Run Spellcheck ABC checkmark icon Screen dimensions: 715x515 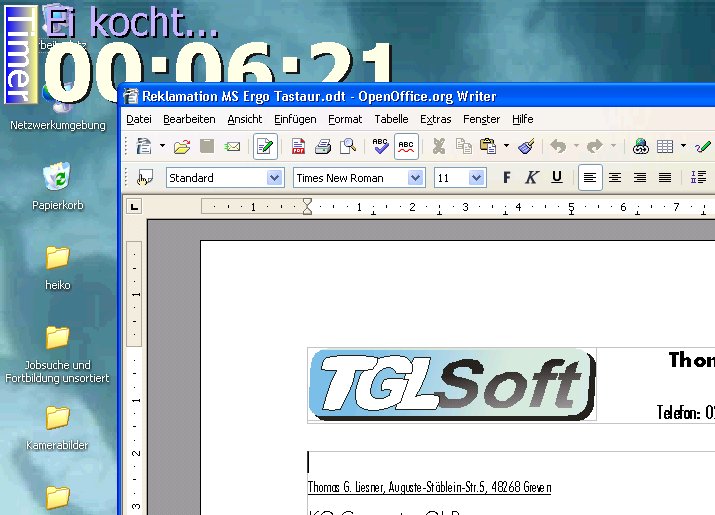coord(380,146)
